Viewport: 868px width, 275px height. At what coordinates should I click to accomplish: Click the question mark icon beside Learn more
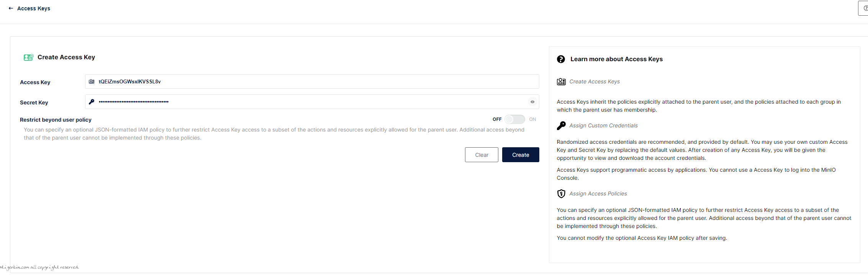click(x=561, y=59)
